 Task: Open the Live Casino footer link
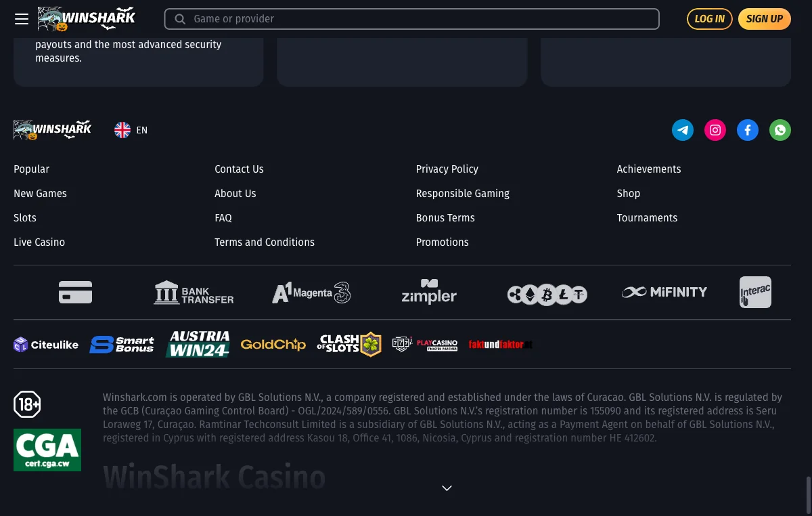pos(39,242)
